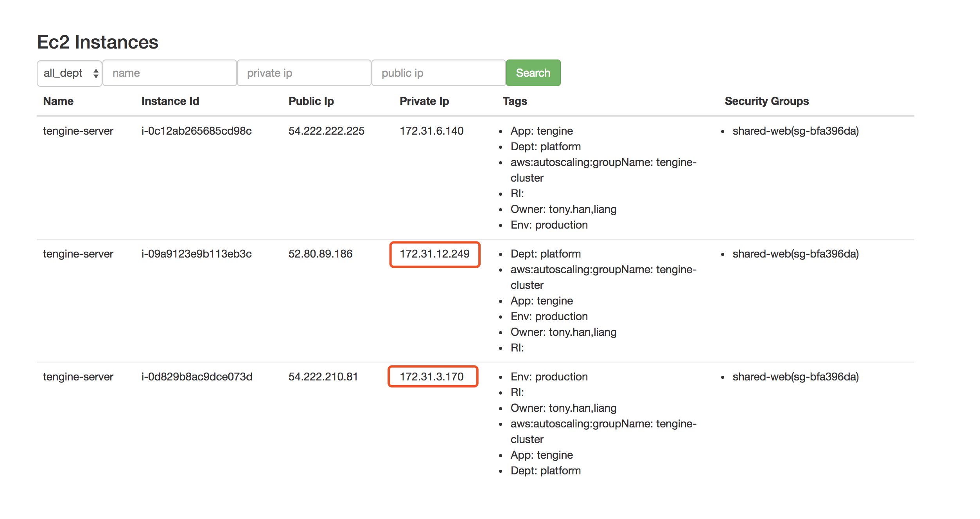Click the Name column header
The height and width of the screenshot is (519, 980).
[x=58, y=101]
